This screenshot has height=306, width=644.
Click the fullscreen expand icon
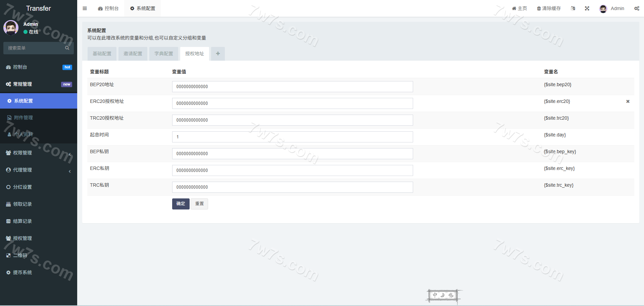click(587, 8)
